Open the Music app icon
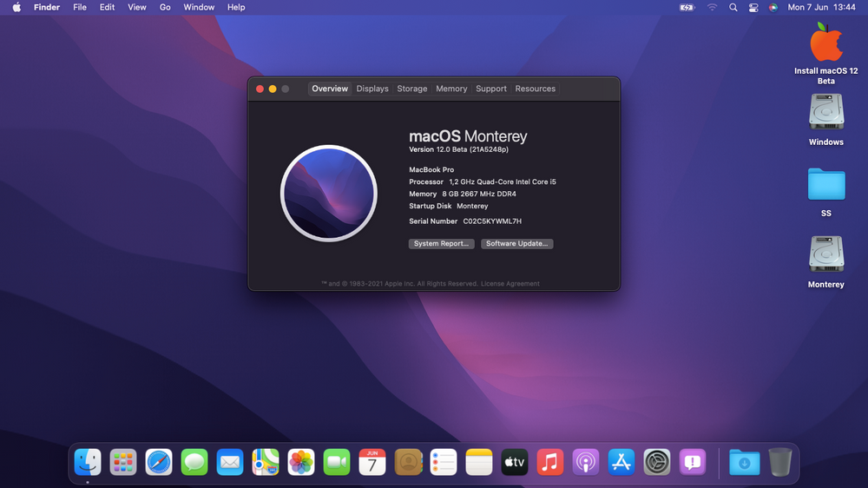The image size is (868, 488). tap(549, 462)
